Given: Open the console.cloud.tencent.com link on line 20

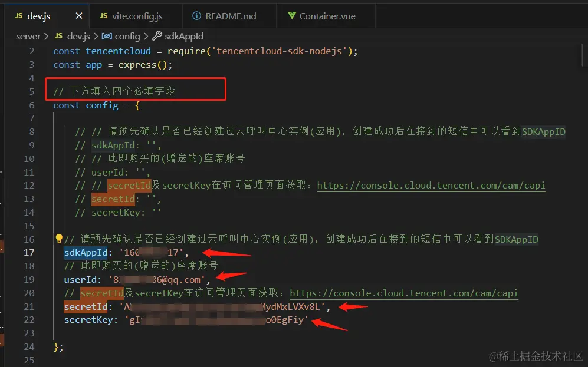Looking at the screenshot, I should click(x=404, y=293).
